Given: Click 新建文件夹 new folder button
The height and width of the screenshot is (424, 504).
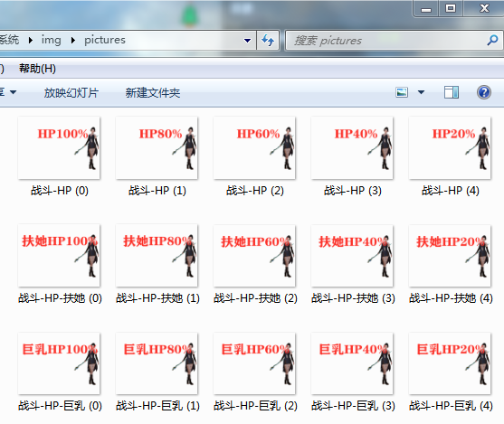Looking at the screenshot, I should click(153, 93).
